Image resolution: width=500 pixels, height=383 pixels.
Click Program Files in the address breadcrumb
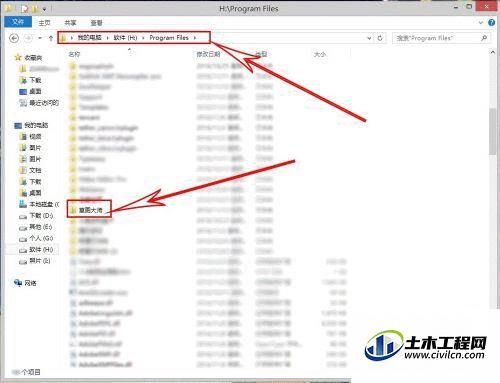169,38
